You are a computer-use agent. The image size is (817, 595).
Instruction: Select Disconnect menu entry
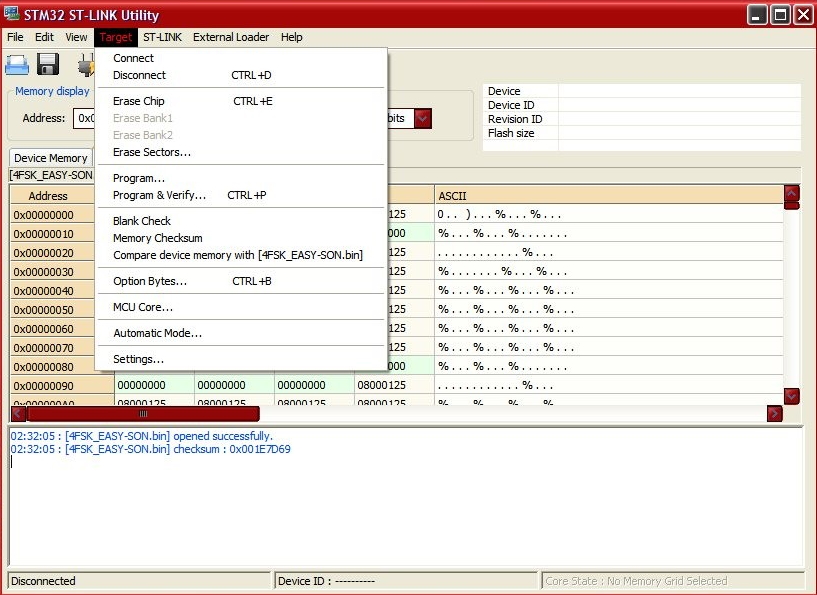(241, 75)
